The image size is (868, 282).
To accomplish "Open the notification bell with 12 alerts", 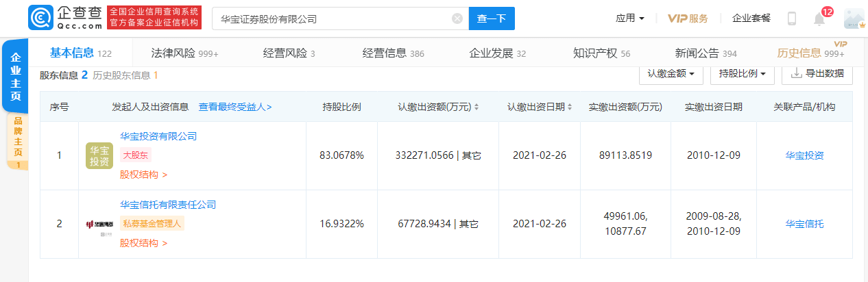I will tap(819, 18).
